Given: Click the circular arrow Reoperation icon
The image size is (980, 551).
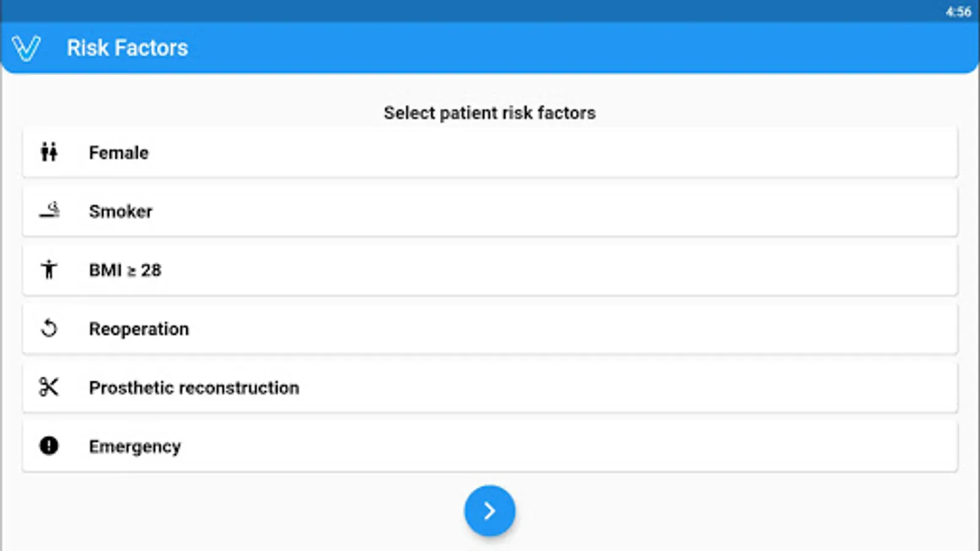Looking at the screenshot, I should pyautogui.click(x=49, y=329).
